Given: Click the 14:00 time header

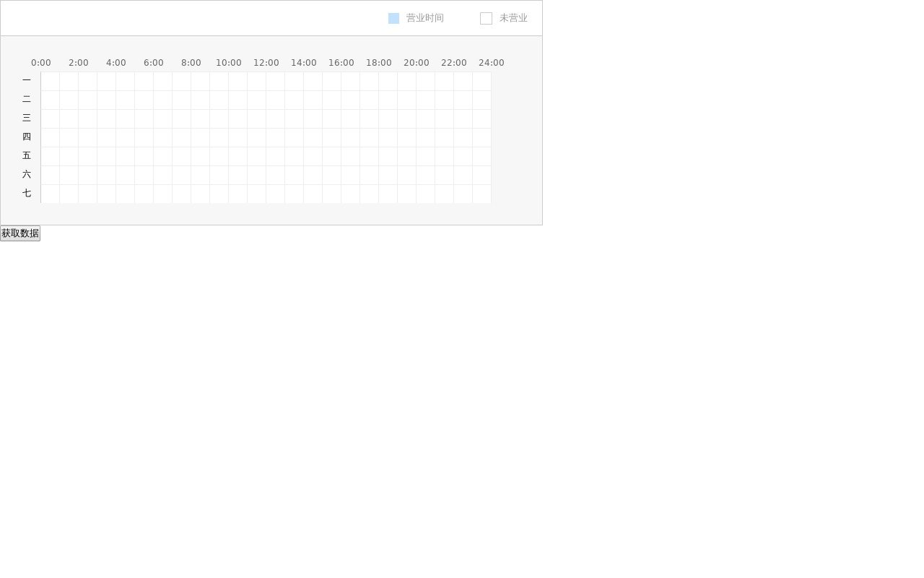Looking at the screenshot, I should click(304, 63).
